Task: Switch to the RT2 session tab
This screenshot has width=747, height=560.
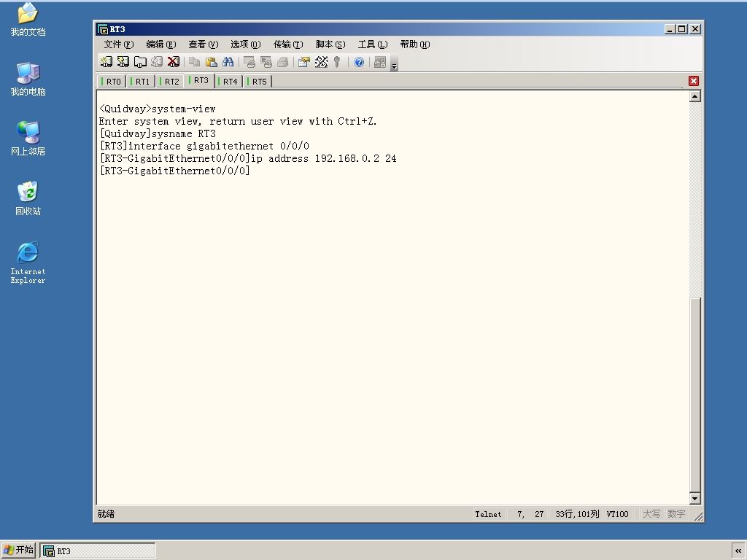Action: pos(169,82)
